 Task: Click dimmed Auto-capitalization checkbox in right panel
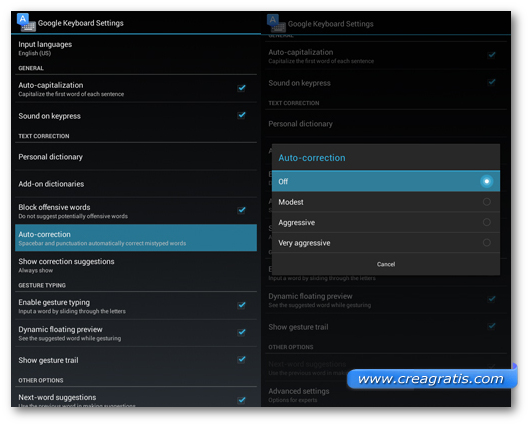point(492,55)
